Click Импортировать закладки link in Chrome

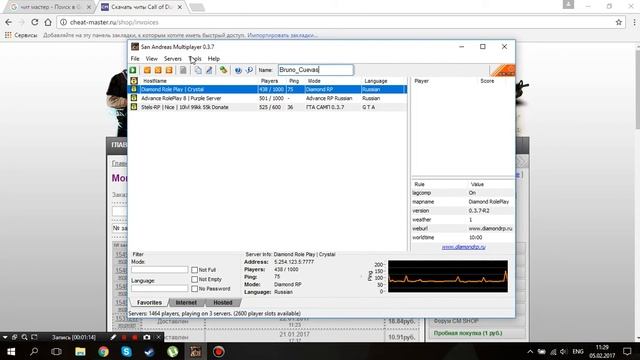282,36
